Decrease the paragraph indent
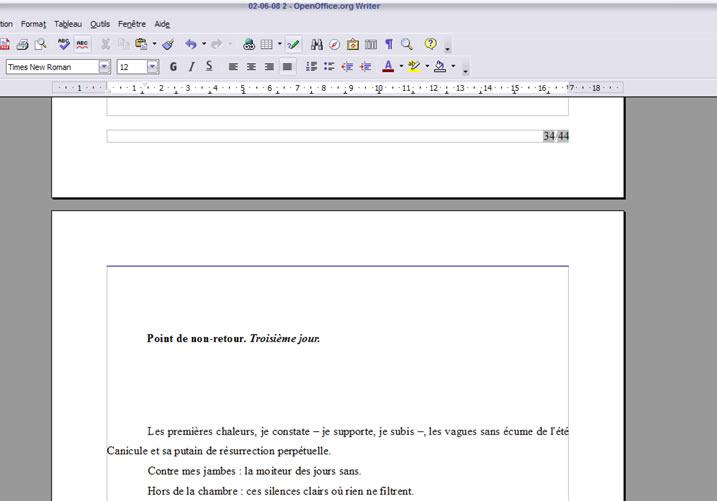This screenshot has width=717, height=501. [347, 67]
